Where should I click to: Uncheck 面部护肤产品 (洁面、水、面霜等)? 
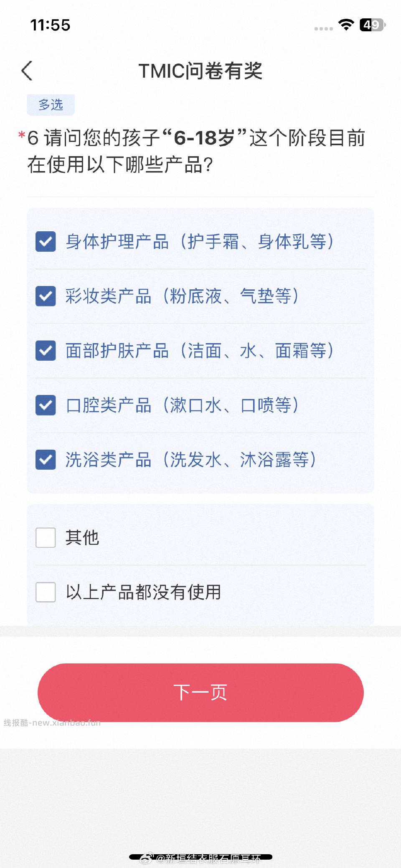tap(46, 351)
